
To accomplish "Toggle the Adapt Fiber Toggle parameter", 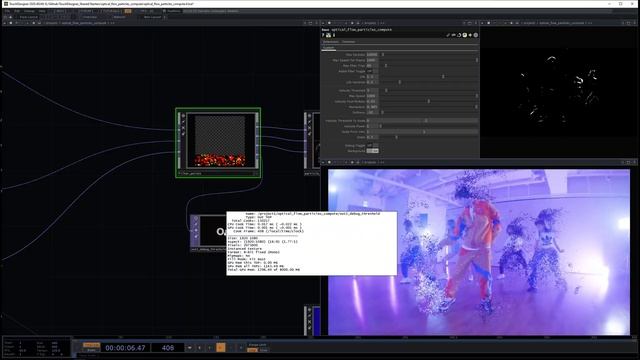I will [x=372, y=71].
